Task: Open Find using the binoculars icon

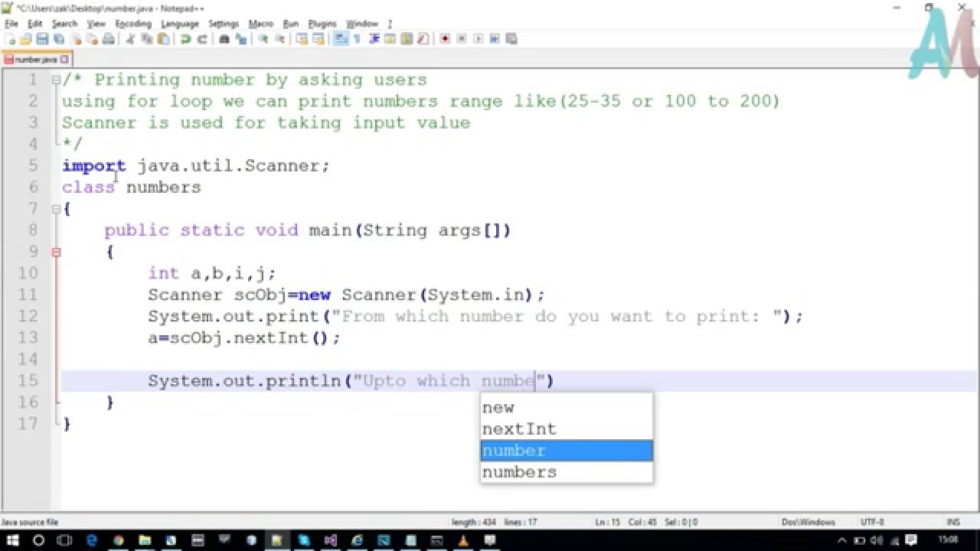Action: point(224,38)
